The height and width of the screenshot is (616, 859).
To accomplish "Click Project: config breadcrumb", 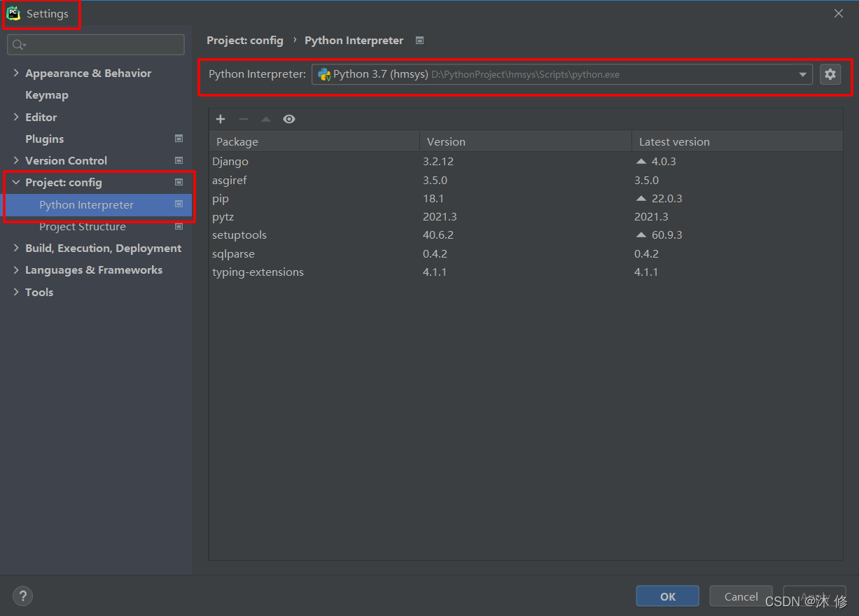I will [x=245, y=41].
